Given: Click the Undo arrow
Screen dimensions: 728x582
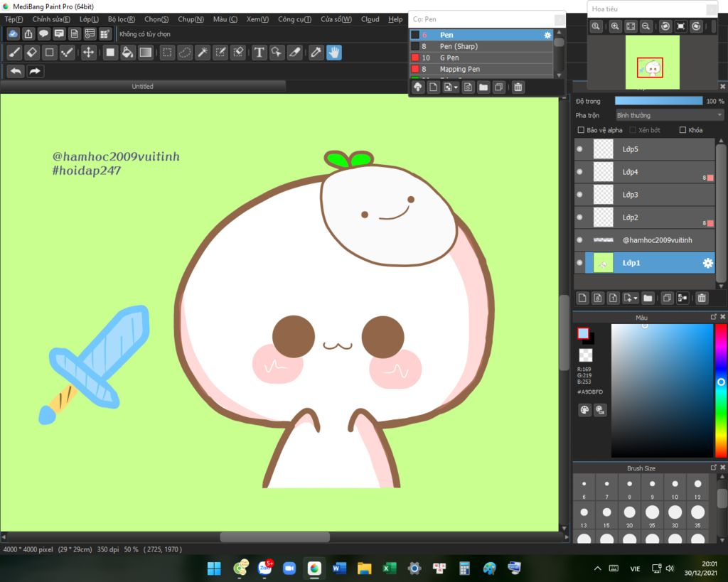Looking at the screenshot, I should pyautogui.click(x=16, y=71).
